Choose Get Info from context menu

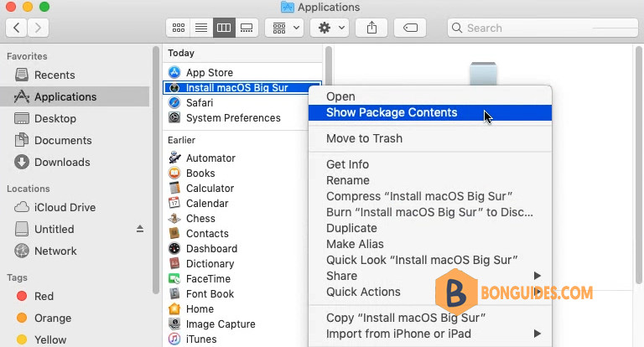(x=430, y=164)
